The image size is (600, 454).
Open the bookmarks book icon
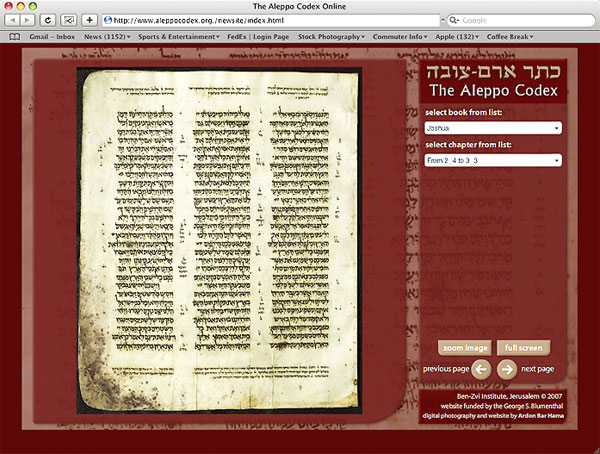point(15,37)
